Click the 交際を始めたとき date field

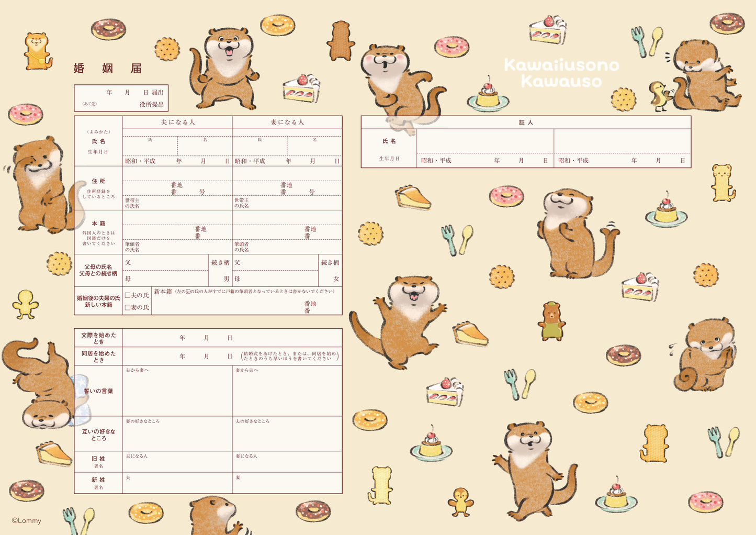click(232, 338)
